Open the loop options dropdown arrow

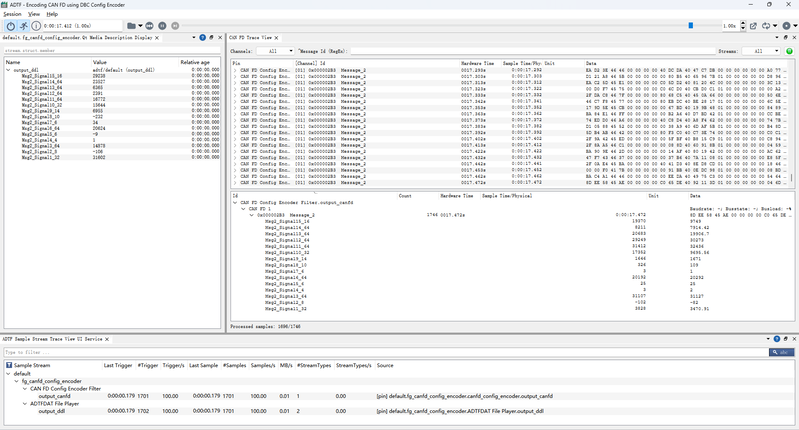[x=775, y=26]
